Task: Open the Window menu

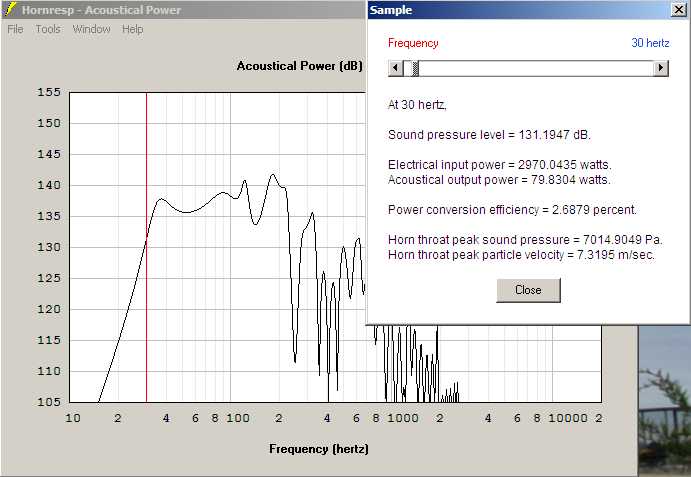Action: [x=91, y=30]
